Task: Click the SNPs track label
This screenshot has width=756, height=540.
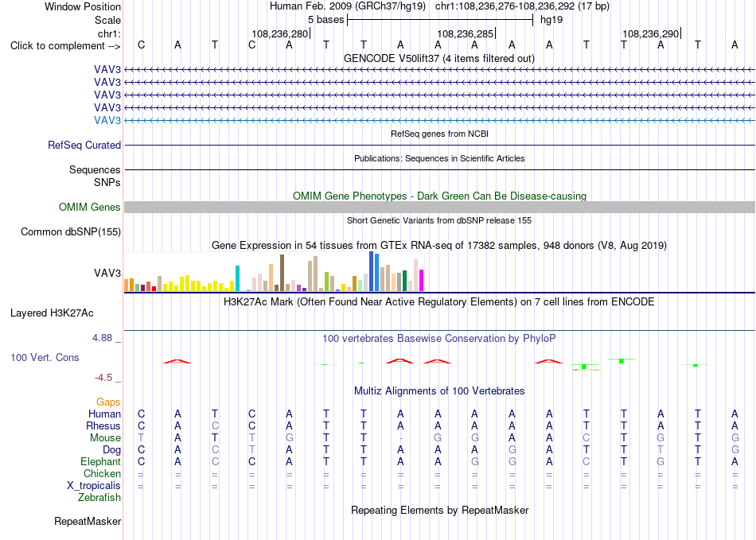Action: (107, 183)
